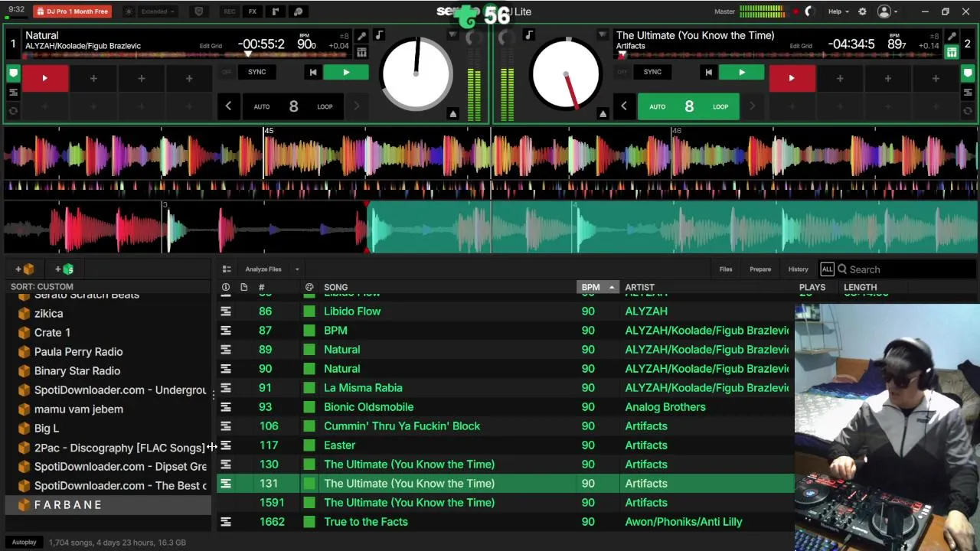Click the Autoplay button

point(24,543)
